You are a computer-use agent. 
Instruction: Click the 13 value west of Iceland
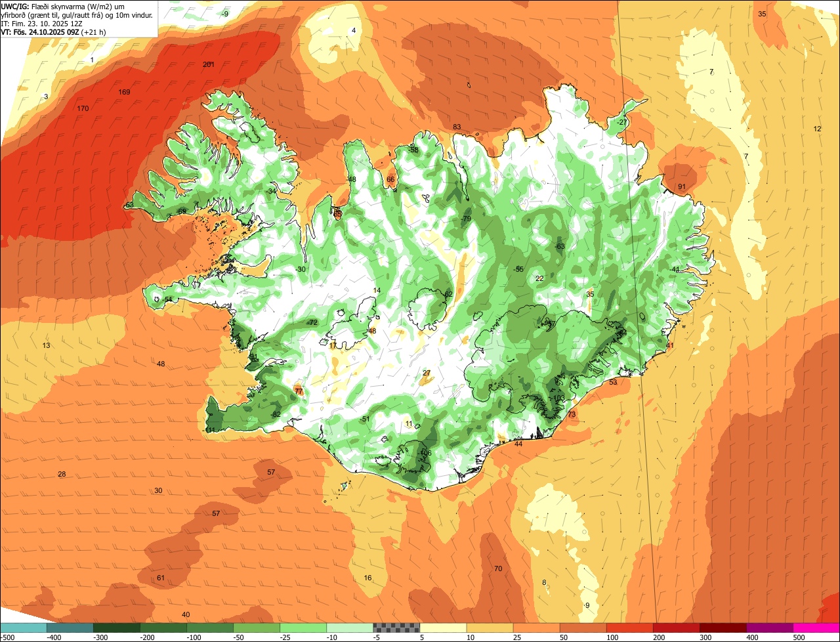click(x=46, y=345)
